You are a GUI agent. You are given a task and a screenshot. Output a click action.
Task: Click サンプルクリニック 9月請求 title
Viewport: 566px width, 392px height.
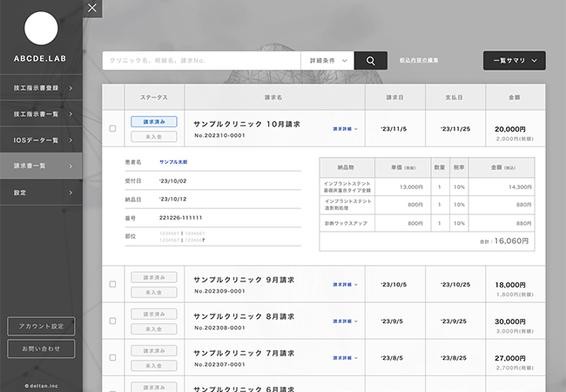click(244, 280)
